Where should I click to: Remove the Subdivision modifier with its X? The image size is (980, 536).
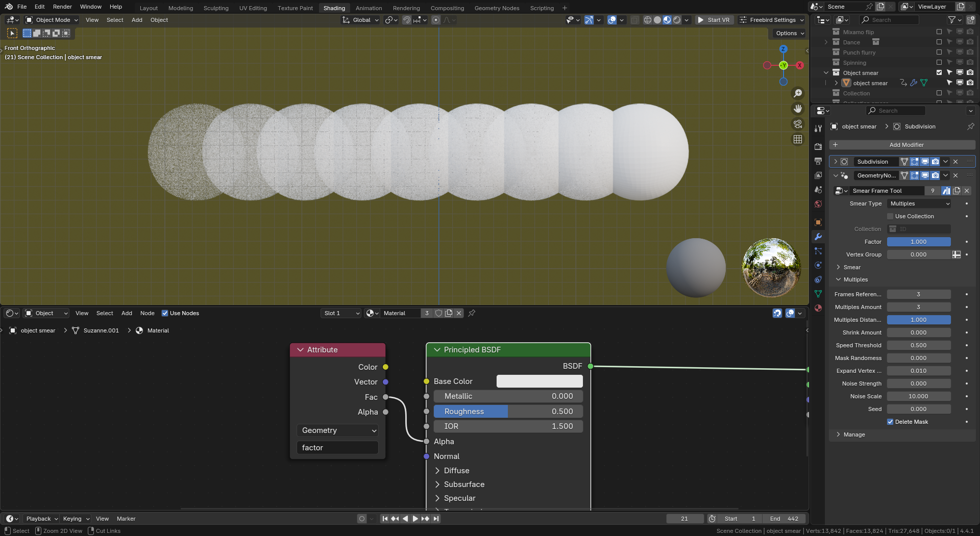[x=955, y=162]
